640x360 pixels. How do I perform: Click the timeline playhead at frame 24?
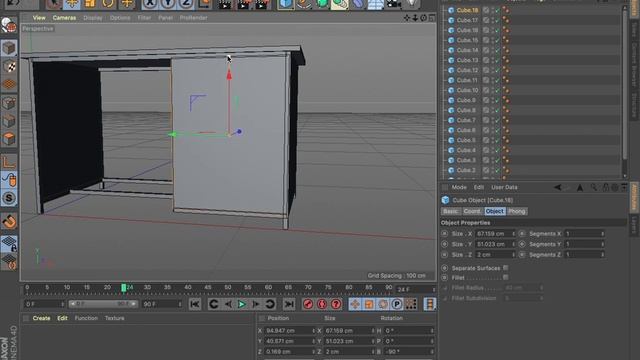tap(124, 288)
